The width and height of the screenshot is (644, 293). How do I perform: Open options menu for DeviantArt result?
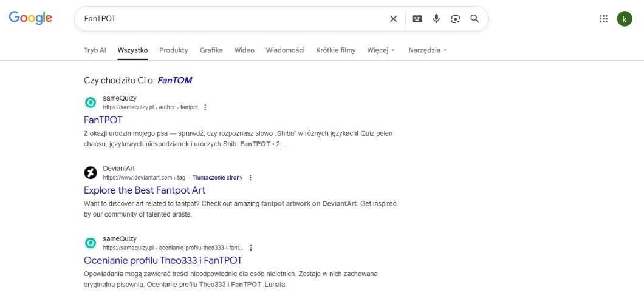click(x=250, y=178)
